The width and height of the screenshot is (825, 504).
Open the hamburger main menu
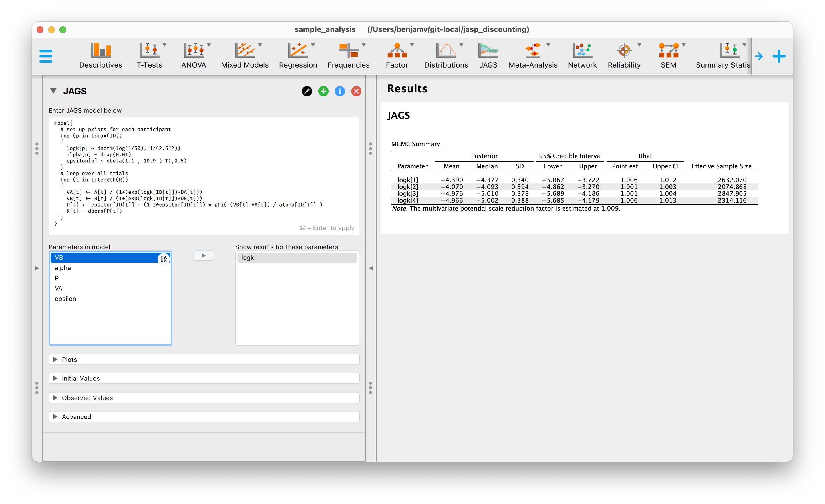click(x=46, y=56)
